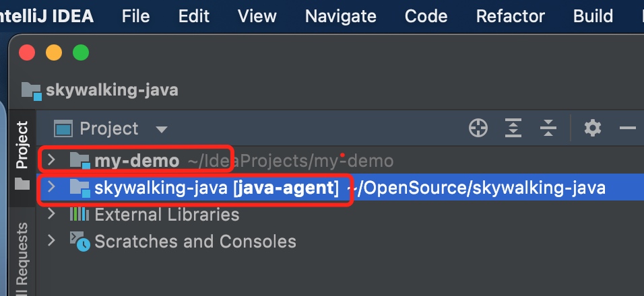
Task: Open Project panel settings gear
Action: (592, 128)
